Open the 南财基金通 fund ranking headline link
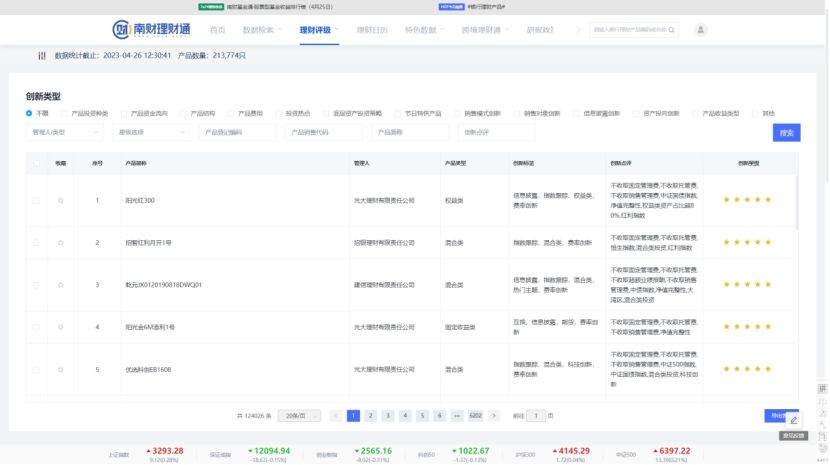 [x=279, y=7]
